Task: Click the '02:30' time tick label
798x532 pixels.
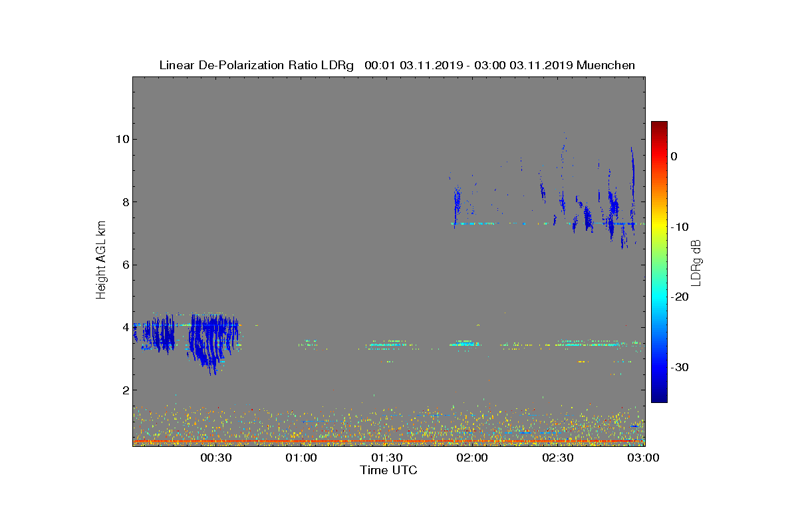Action: pyautogui.click(x=558, y=458)
